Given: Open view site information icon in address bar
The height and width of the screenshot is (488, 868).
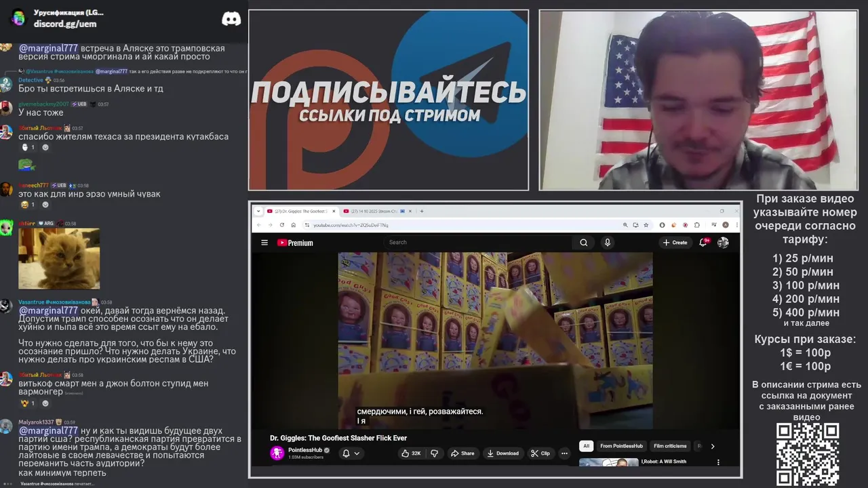Looking at the screenshot, I should click(x=307, y=225).
